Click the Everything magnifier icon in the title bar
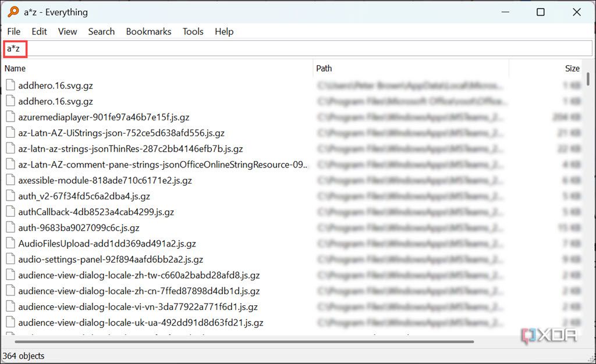The image size is (596, 364). pyautogui.click(x=13, y=12)
